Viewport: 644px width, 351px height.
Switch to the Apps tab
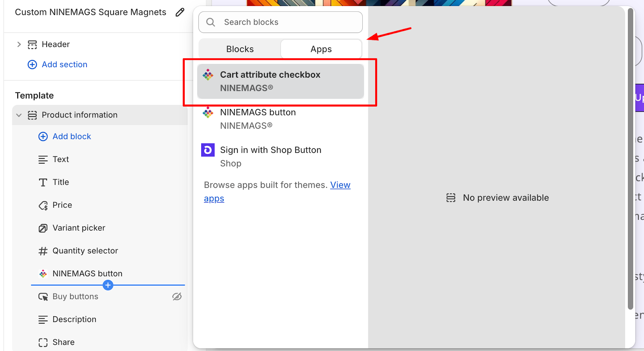[x=321, y=49]
